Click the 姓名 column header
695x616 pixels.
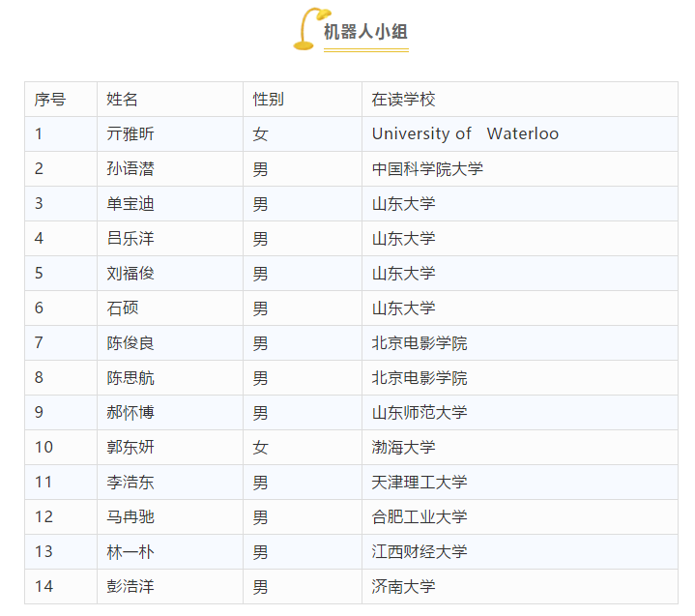pos(123,100)
